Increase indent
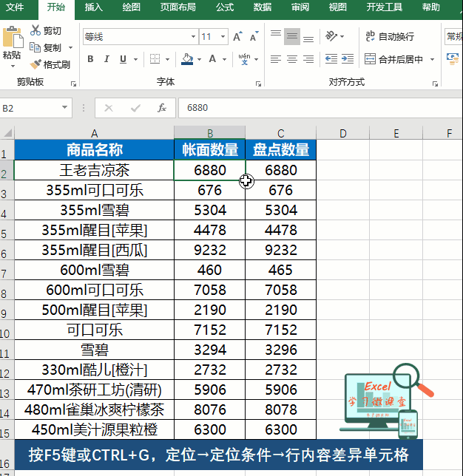 click(x=348, y=59)
